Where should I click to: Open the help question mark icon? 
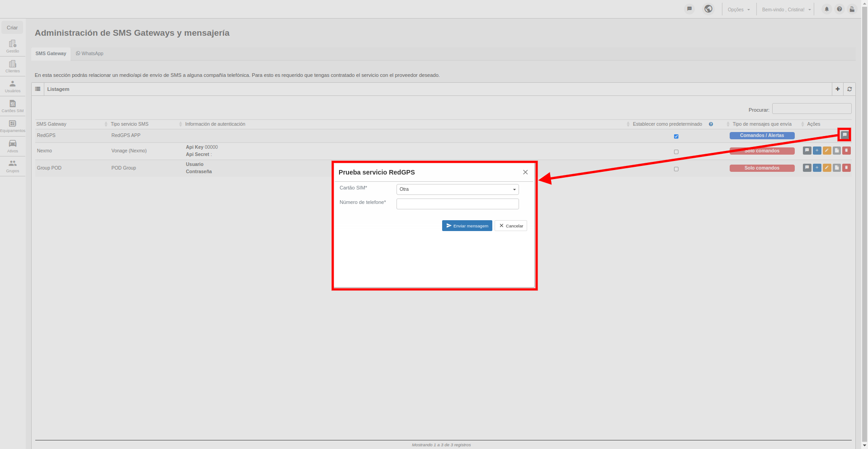pos(839,9)
